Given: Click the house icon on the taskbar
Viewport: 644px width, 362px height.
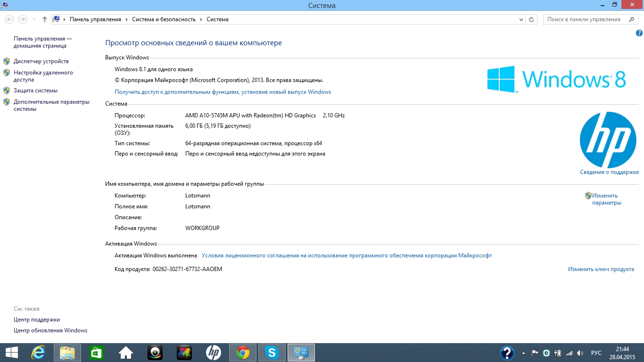Looking at the screenshot, I should pos(125,353).
